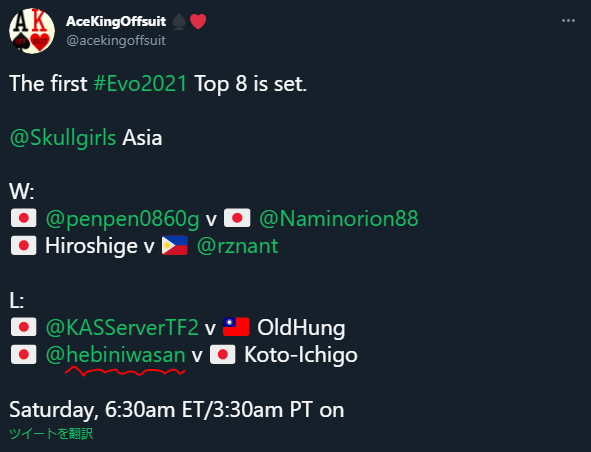Open the @penpen0860g profile mention
This screenshot has height=452, width=591.
(x=122, y=219)
